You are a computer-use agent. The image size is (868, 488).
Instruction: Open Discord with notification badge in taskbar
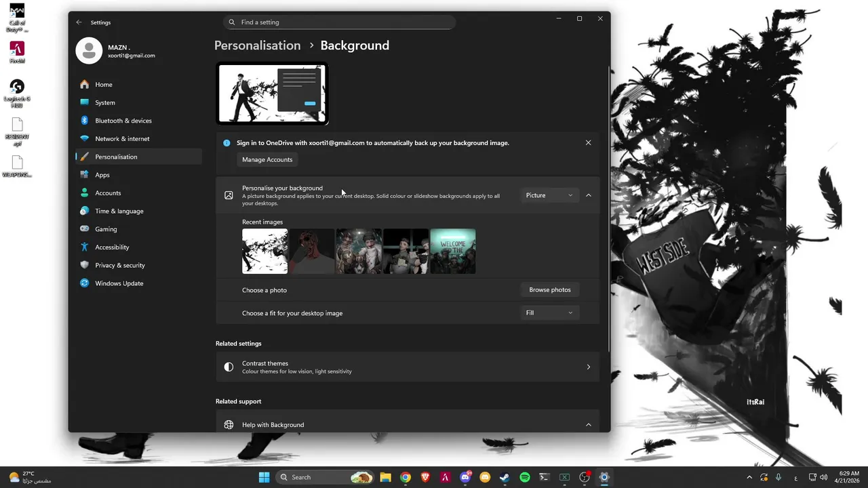click(x=465, y=477)
